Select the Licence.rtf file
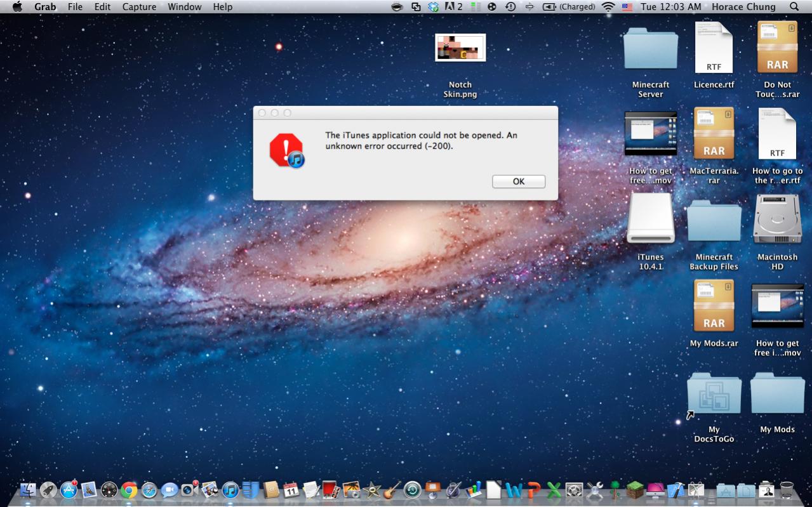Screen dimensions: 812x507 714,56
